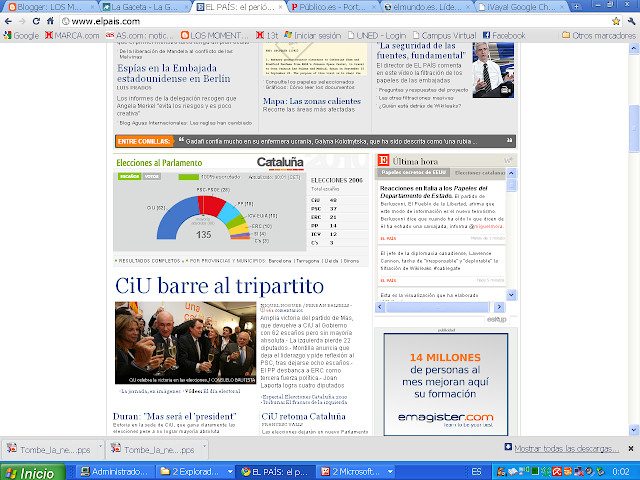640x480 pixels.
Task: Switch to the ¡Vaya! Google Ch... tab
Action: coord(522,7)
